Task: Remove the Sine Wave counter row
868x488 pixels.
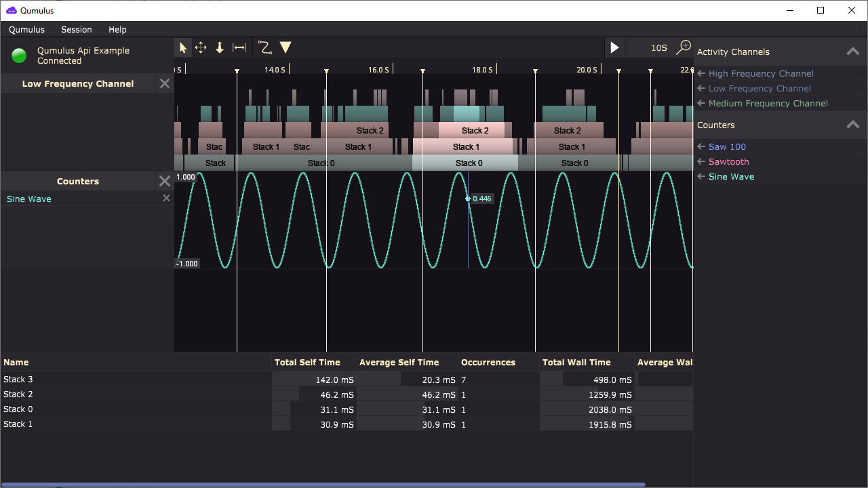Action: click(x=166, y=198)
